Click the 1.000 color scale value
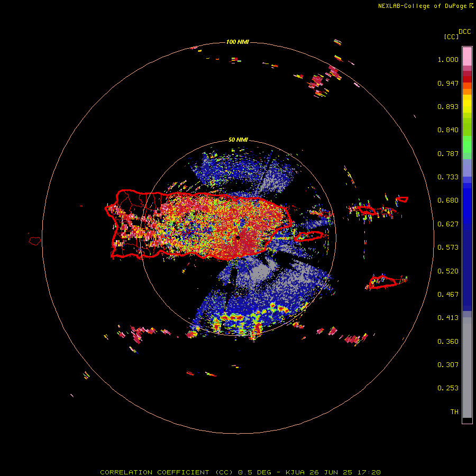The image size is (476, 476). (448, 59)
